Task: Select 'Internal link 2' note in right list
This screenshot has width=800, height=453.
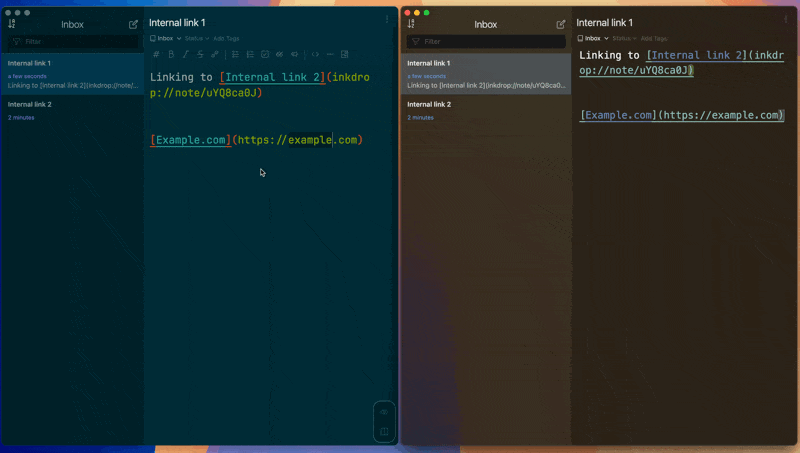Action: [429, 104]
